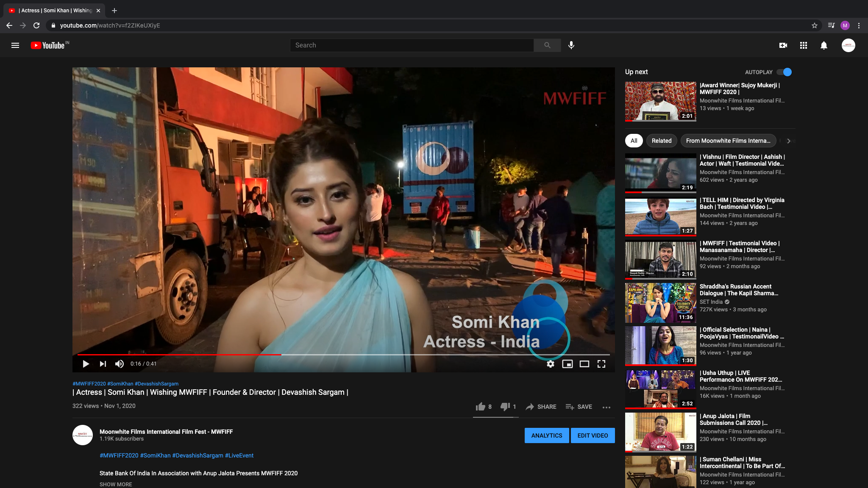Viewport: 868px width, 488px height.
Task: Open the YouTube hamburger guide menu
Action: point(15,45)
